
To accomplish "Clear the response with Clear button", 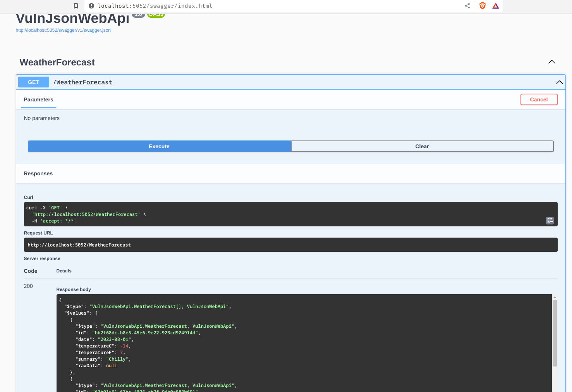I will (422, 146).
